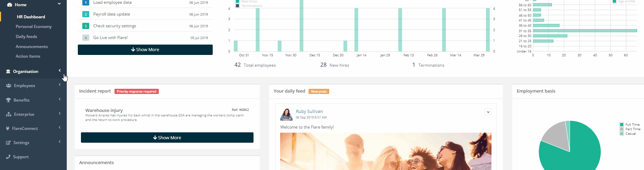Screen dimensions: 644x170
Task: Click the Go Live with Flare! task
Action: pos(110,38)
